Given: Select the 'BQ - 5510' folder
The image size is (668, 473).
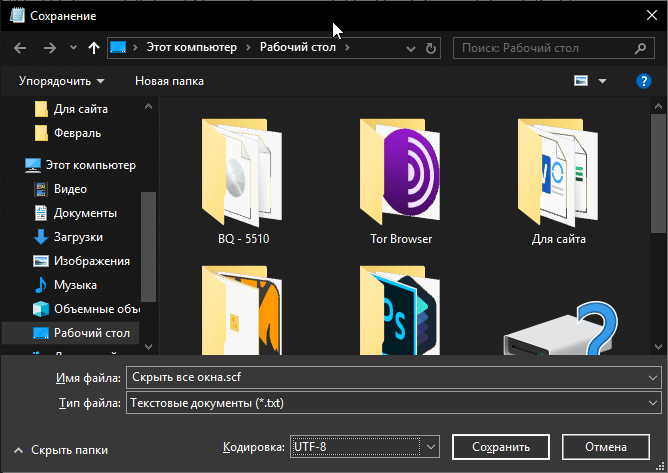Looking at the screenshot, I should (x=243, y=181).
